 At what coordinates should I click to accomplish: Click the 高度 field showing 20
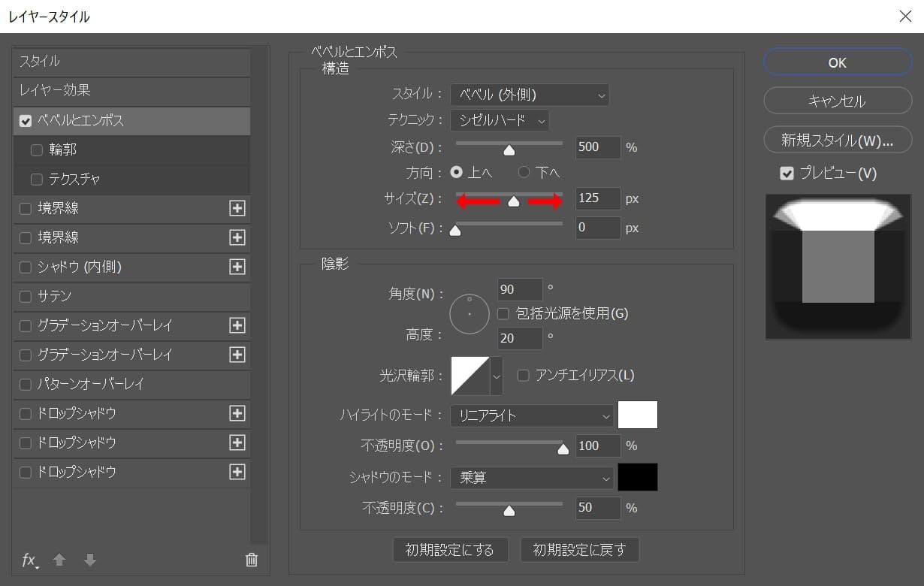tap(520, 338)
